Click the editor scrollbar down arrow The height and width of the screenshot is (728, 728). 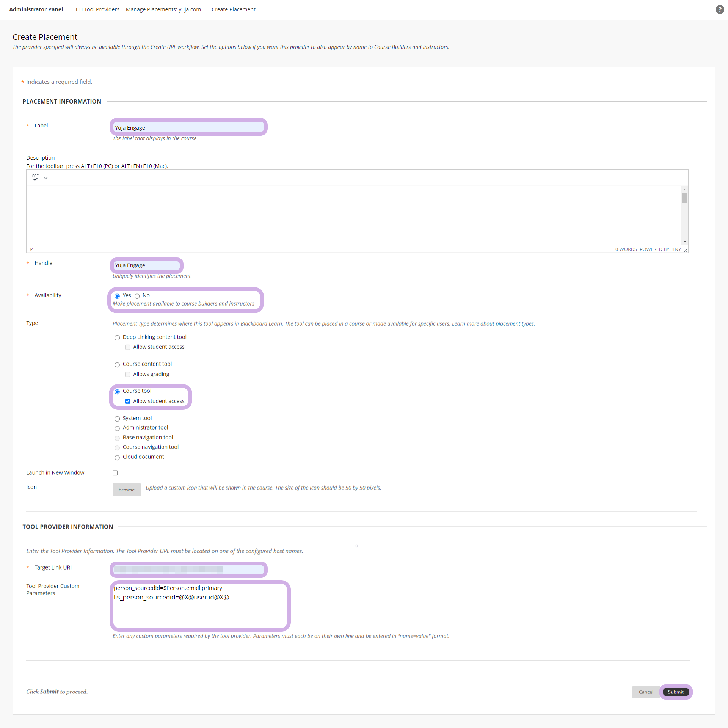(x=684, y=242)
